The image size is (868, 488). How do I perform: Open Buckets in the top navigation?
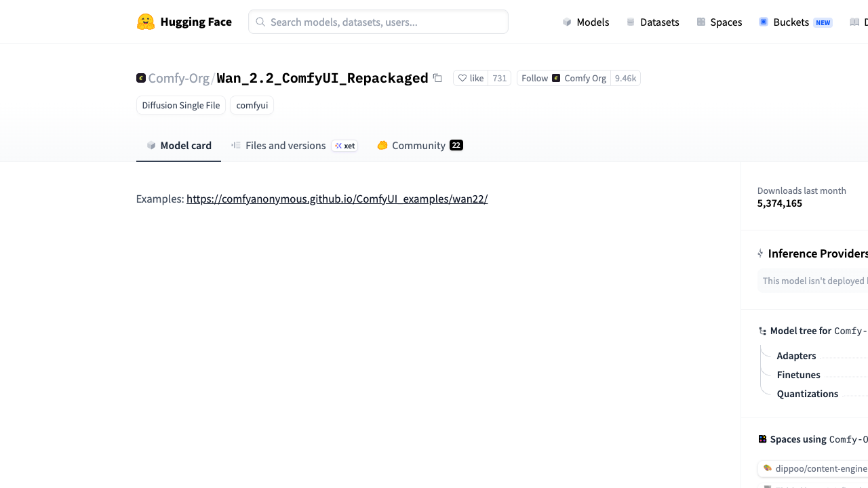coord(795,22)
